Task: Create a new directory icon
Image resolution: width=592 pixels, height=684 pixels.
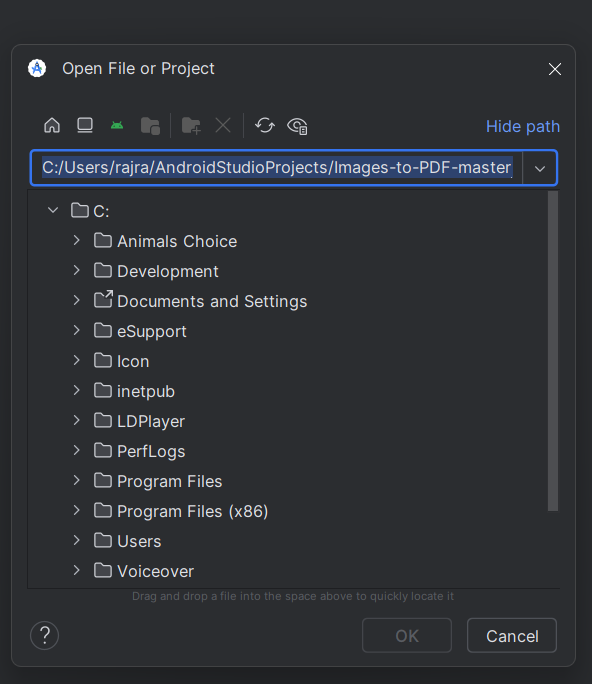Action: point(191,126)
